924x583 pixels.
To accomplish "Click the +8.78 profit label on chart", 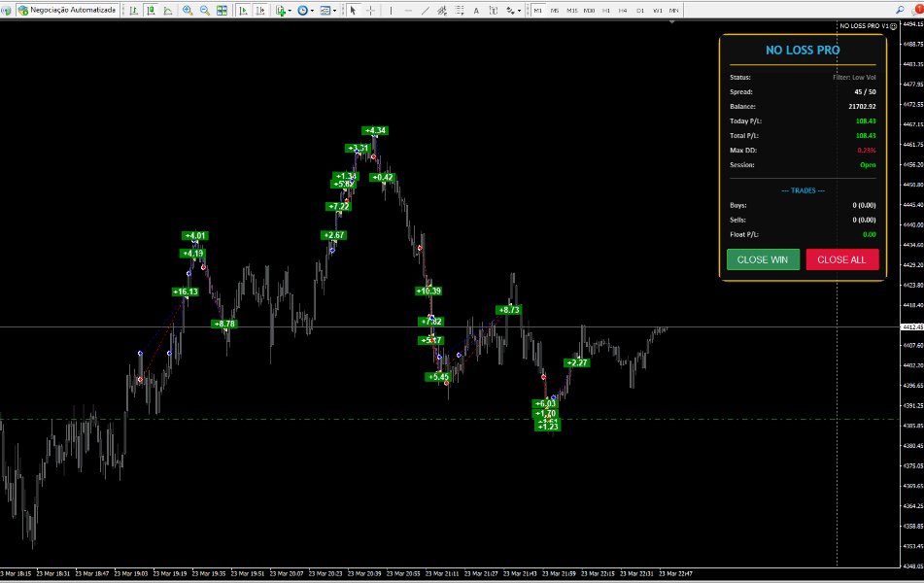I will coord(224,324).
